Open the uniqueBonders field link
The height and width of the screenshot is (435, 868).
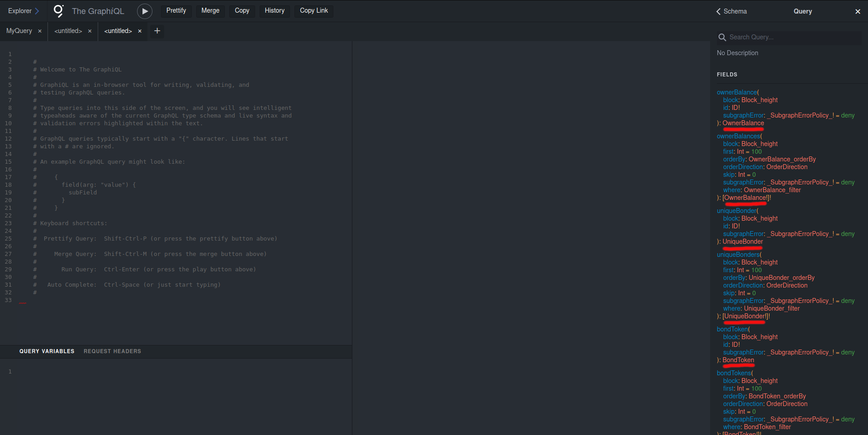738,255
